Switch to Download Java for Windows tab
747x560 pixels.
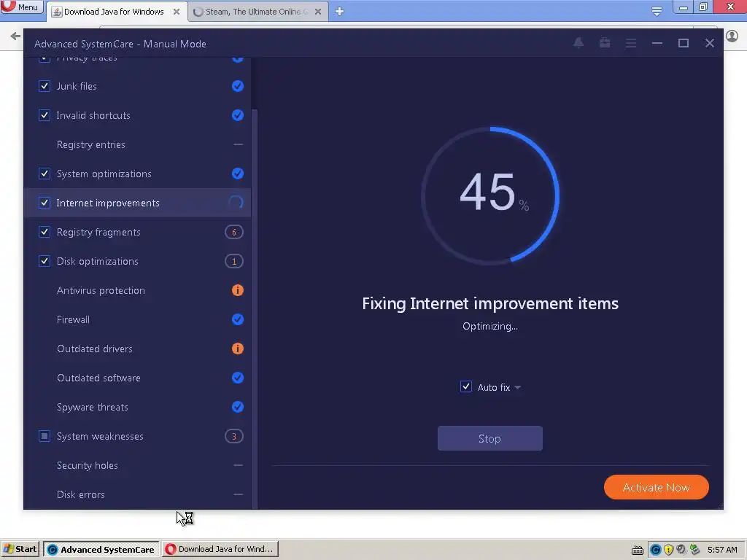[x=115, y=12]
